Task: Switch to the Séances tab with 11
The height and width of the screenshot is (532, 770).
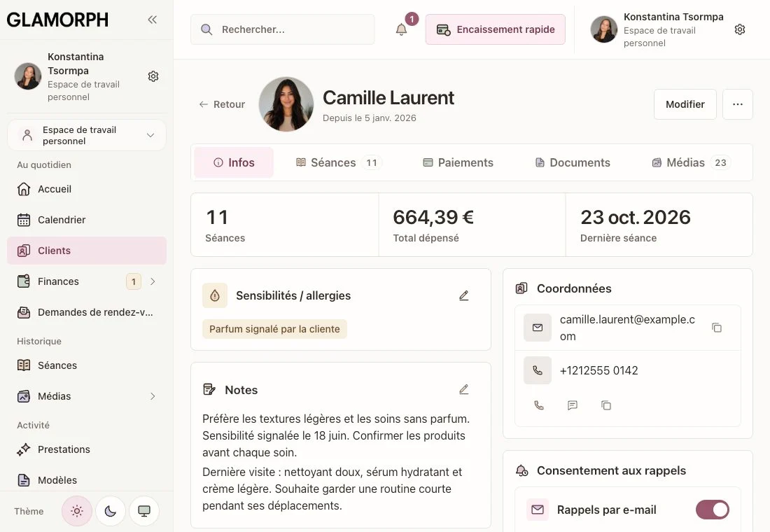Action: tap(339, 162)
